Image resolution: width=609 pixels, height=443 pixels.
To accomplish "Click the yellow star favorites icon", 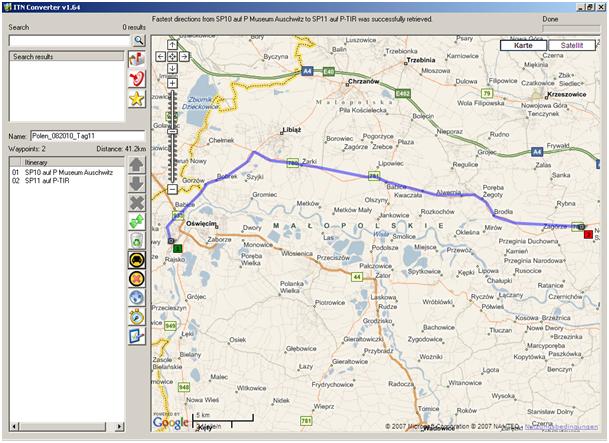I will tap(137, 99).
